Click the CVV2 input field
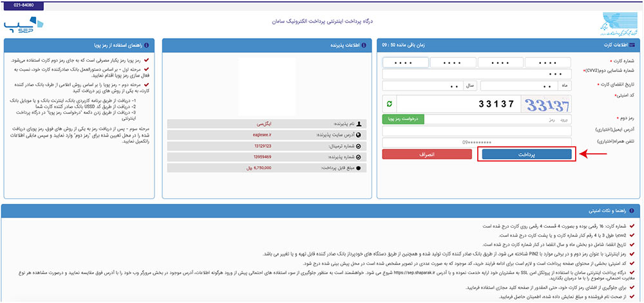 (477, 74)
